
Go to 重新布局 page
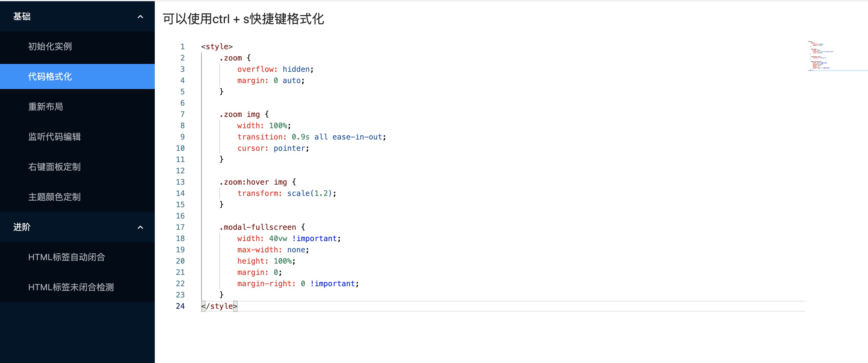(45, 107)
